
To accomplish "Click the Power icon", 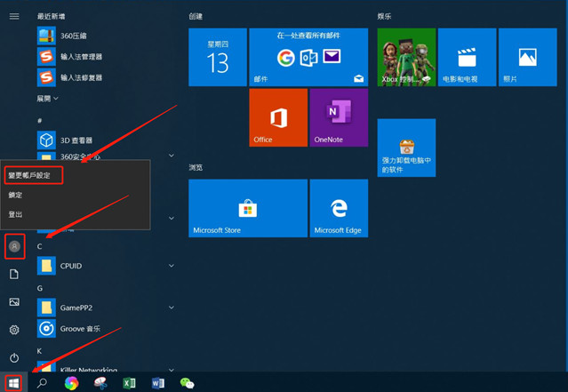I will (14, 357).
